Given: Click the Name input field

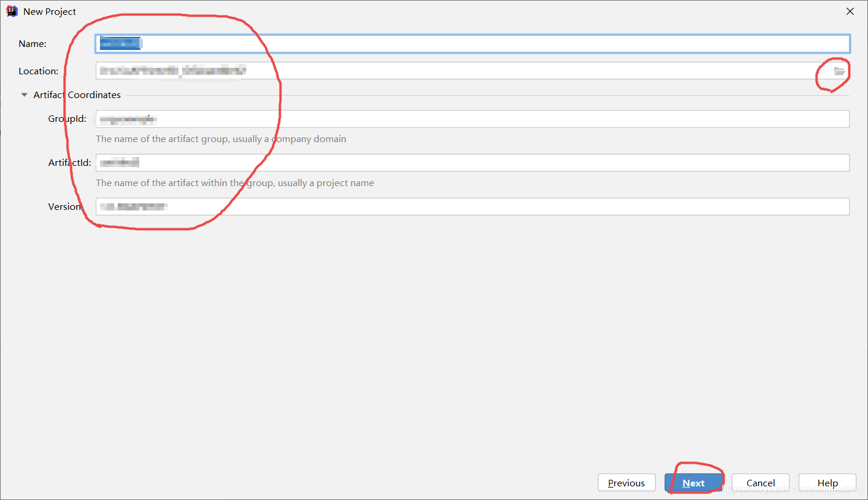Looking at the screenshot, I should (472, 44).
